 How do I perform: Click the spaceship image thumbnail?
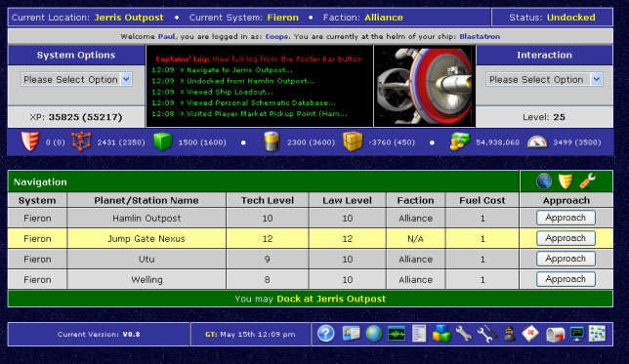[x=425, y=86]
